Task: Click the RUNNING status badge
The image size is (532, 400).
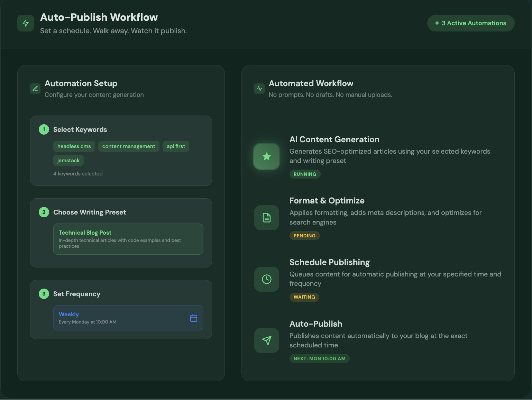Action: pos(305,174)
